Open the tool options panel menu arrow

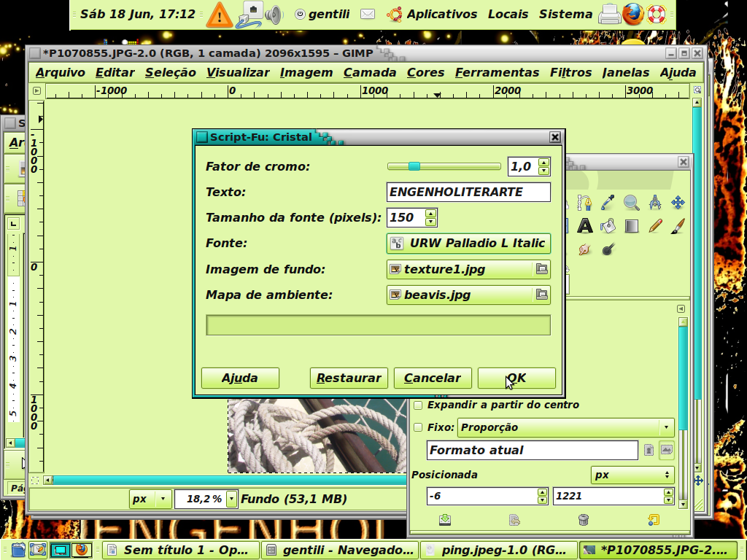pos(681,308)
